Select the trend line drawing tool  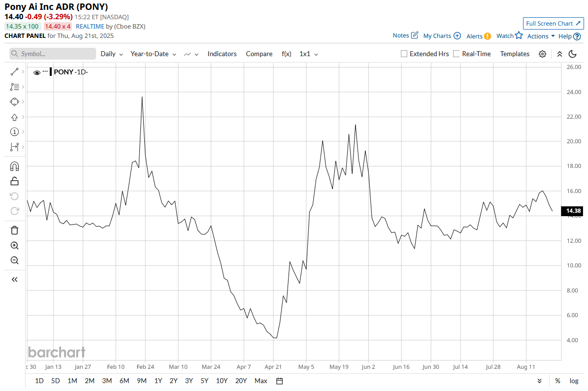[x=14, y=71]
